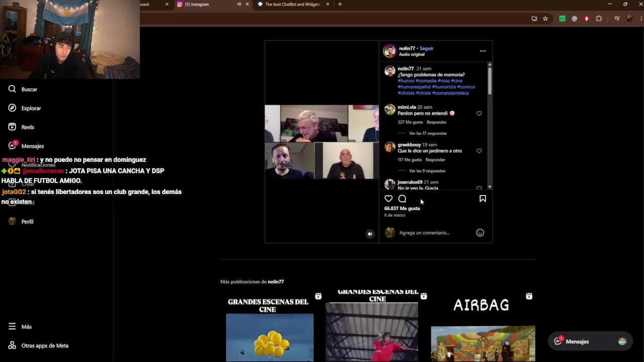Click 327 Me gusta on mimi.vle's comment
The width and height of the screenshot is (644, 362).
point(410,122)
